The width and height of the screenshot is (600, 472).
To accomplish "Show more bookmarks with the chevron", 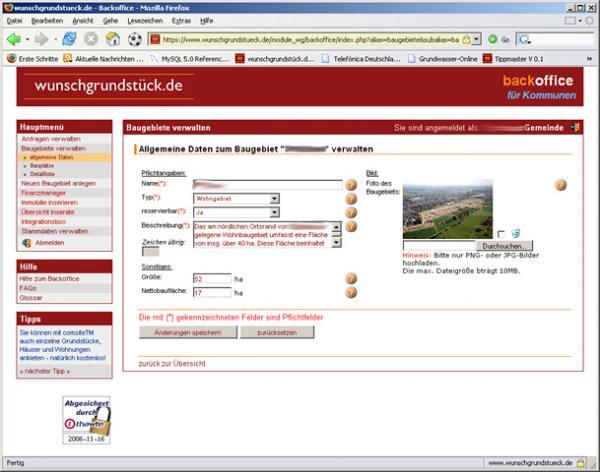I will pos(589,59).
